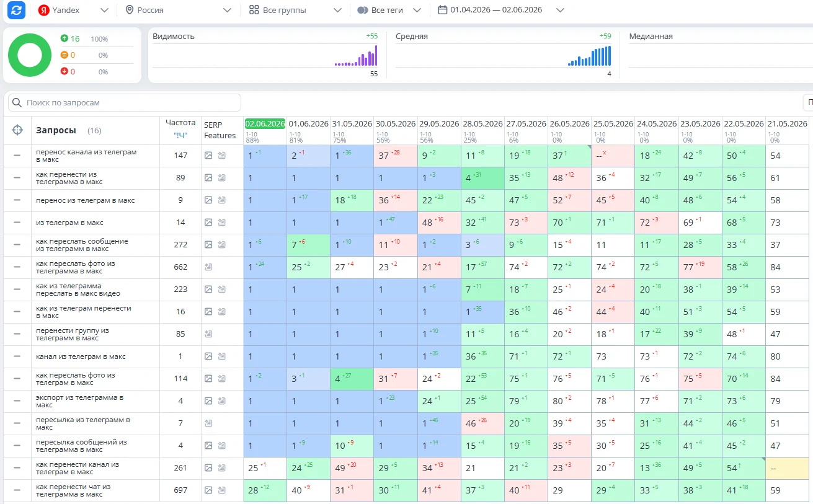Click the orange equals status icon
Screen dimensions: 813x504
[x=64, y=55]
